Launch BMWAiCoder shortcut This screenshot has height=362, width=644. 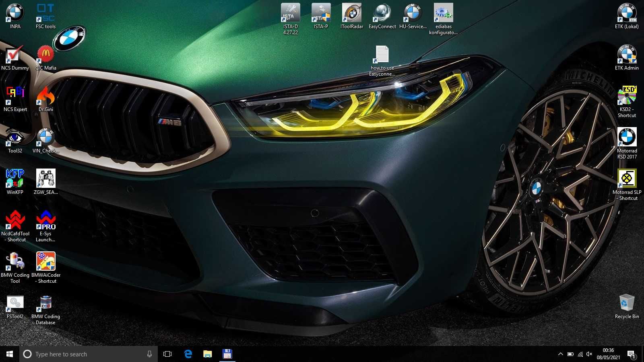tap(45, 267)
